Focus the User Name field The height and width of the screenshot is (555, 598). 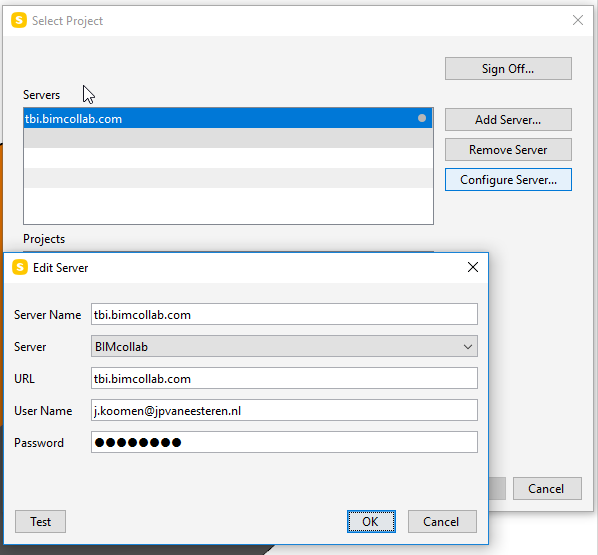(284, 410)
